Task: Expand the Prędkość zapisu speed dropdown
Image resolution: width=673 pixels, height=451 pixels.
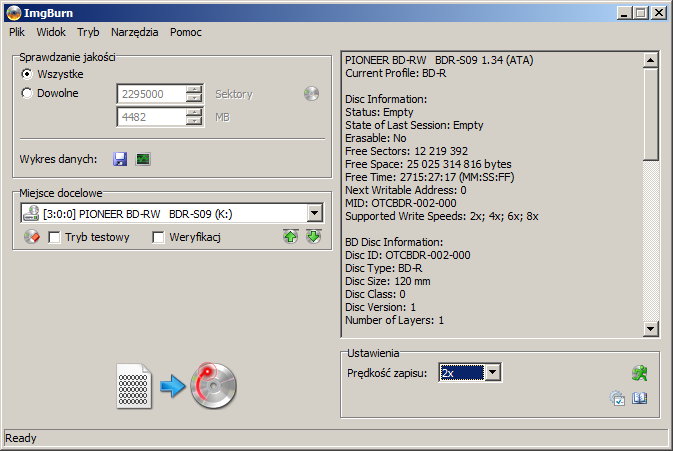Action: tap(493, 372)
